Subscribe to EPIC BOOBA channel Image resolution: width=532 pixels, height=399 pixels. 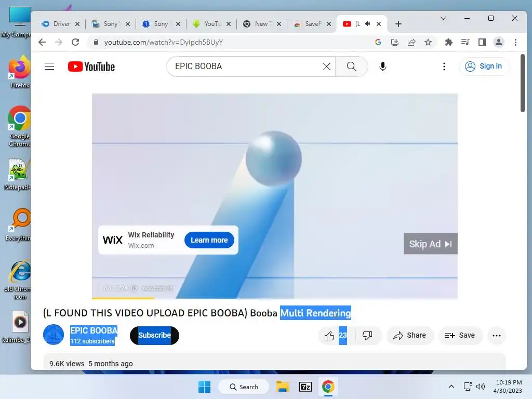click(x=154, y=336)
